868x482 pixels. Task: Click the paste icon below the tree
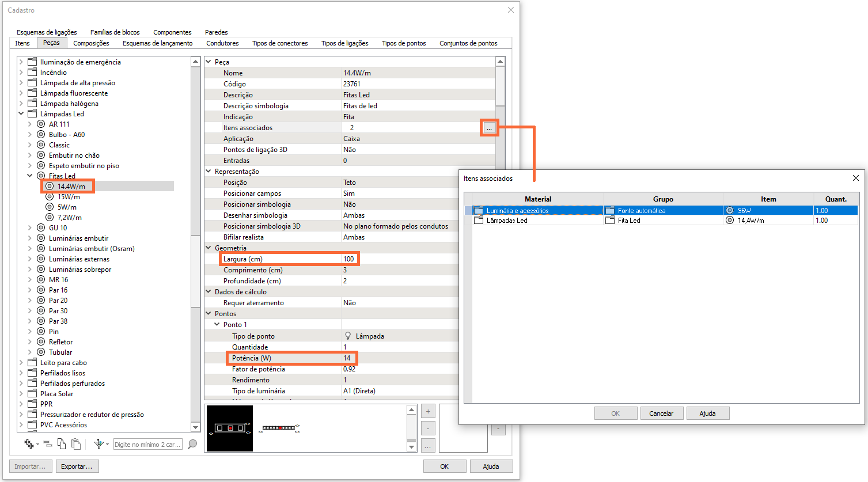tap(75, 444)
